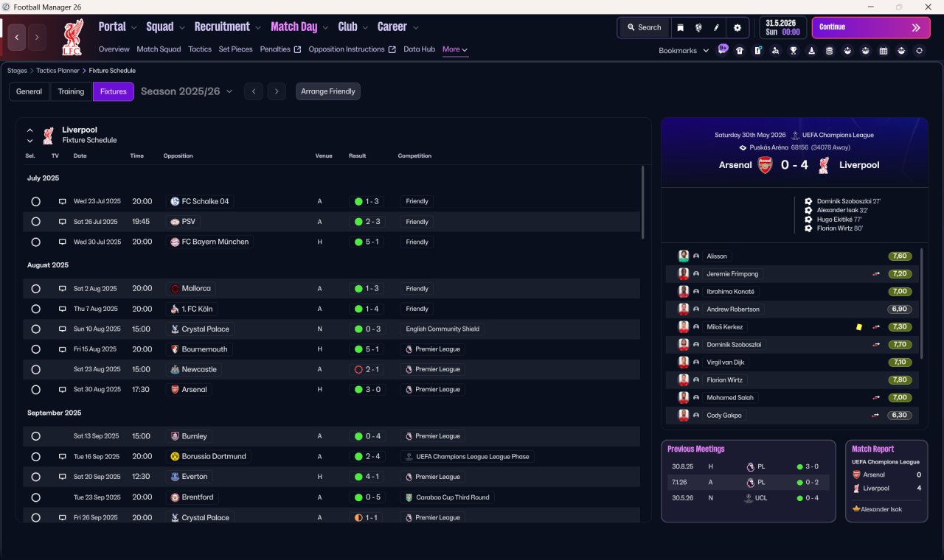Expand the More submenu dropdown
The image size is (944, 560).
[455, 49]
